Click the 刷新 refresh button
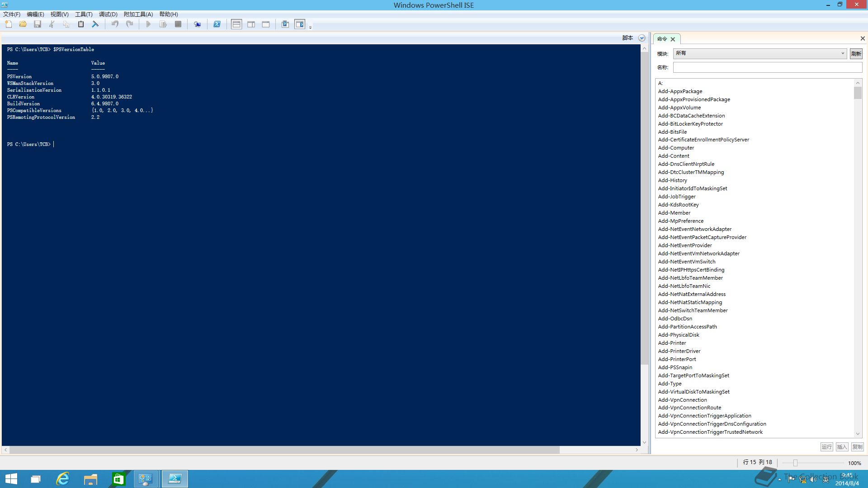 pos(856,53)
